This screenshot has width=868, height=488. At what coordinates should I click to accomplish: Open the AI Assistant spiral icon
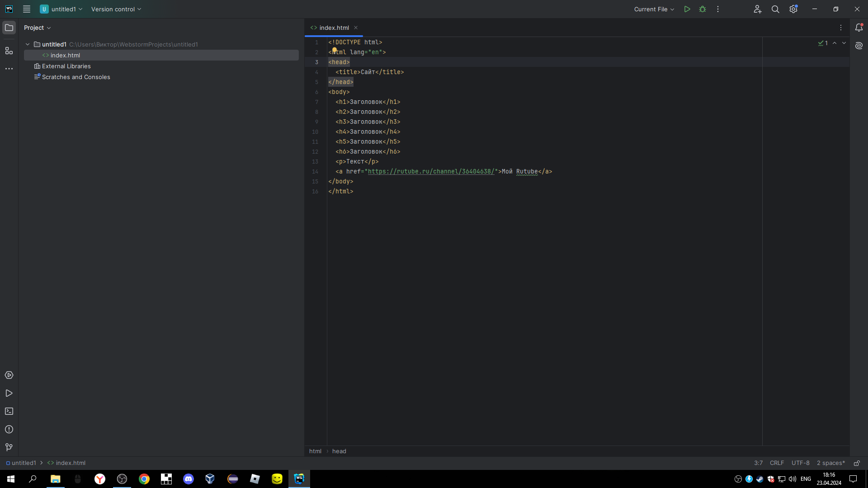click(x=859, y=46)
